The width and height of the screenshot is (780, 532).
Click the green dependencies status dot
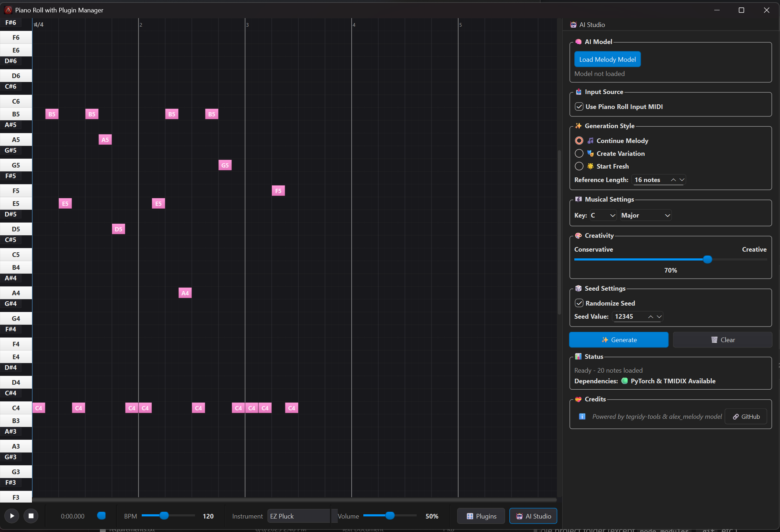tap(624, 381)
